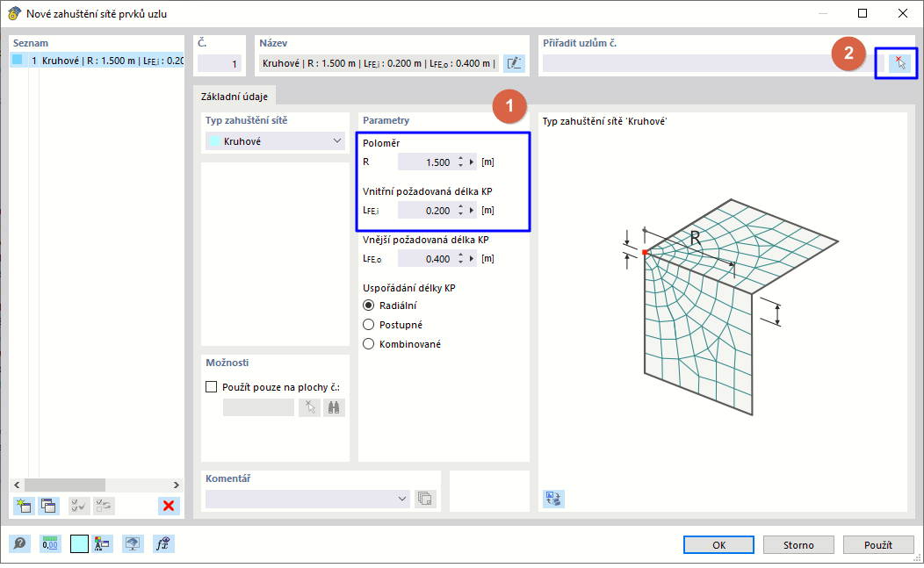The image size is (924, 568).
Task: Click the OK button
Action: point(718,545)
